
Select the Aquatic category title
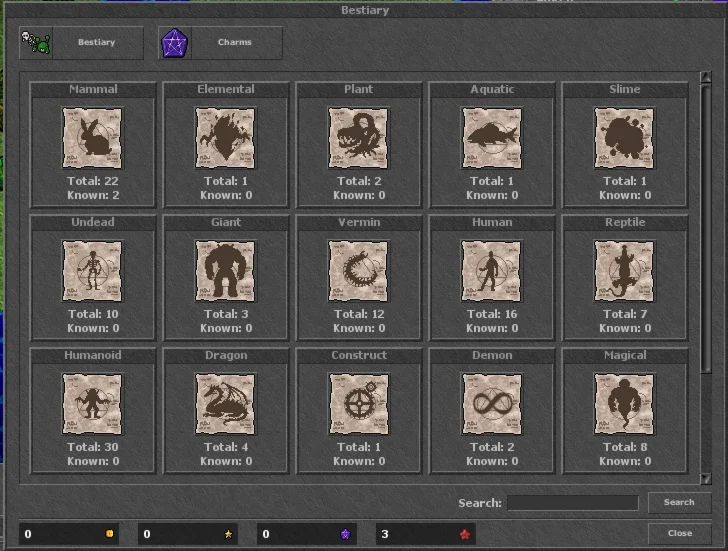click(492, 89)
